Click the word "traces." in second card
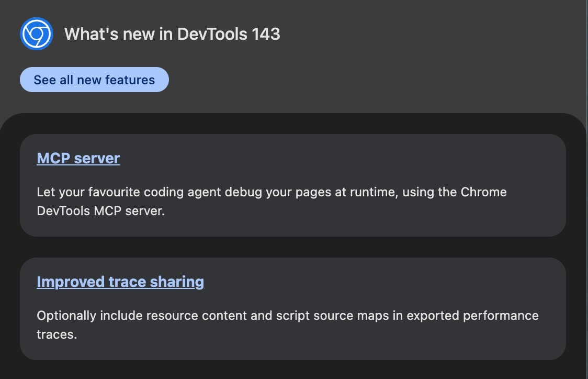588x379 pixels. tap(56, 335)
